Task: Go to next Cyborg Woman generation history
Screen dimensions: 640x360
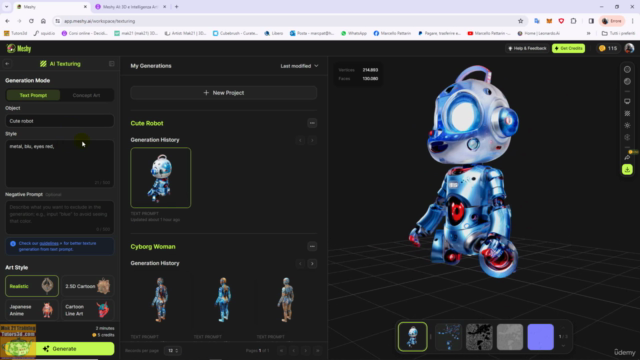Action: [312, 264]
